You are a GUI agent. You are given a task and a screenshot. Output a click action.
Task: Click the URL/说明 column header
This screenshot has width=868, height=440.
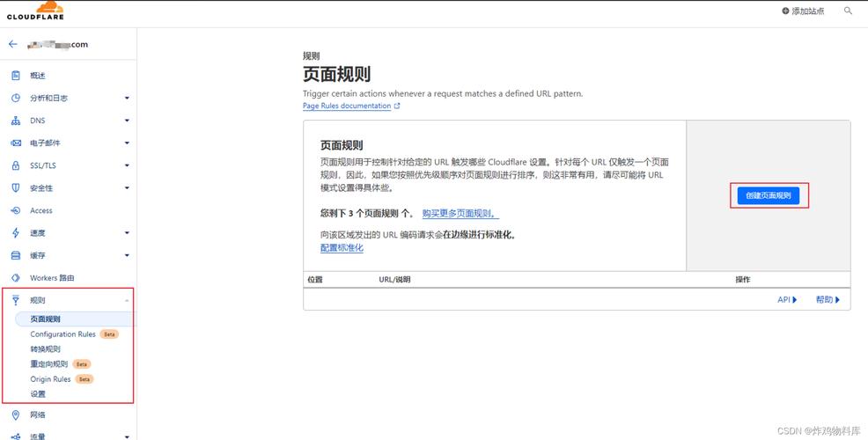tap(394, 280)
